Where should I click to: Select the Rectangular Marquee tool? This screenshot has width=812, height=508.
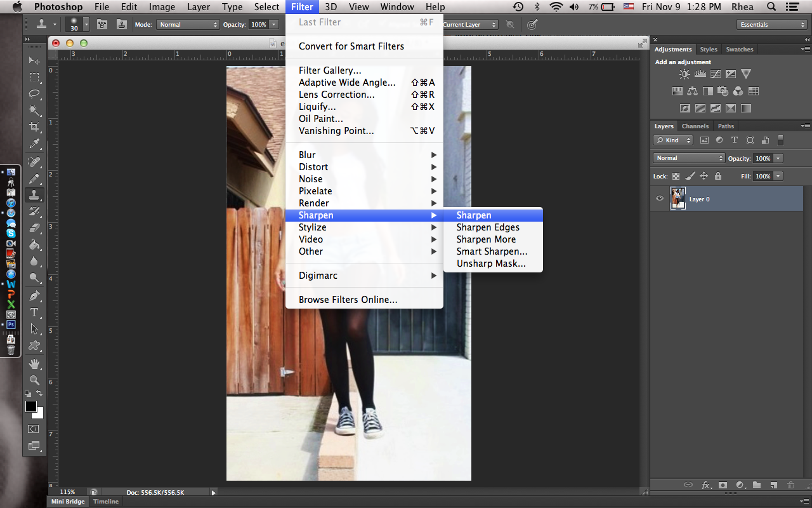(x=34, y=77)
